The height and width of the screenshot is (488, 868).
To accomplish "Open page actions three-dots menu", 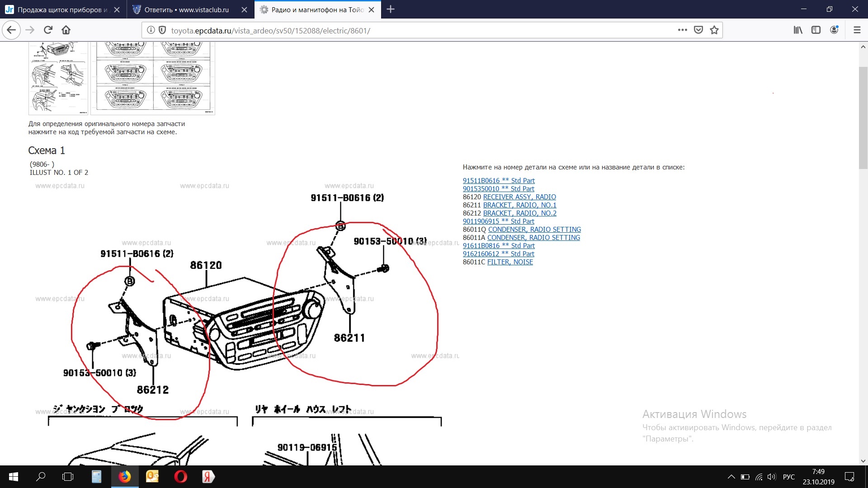I will (683, 30).
